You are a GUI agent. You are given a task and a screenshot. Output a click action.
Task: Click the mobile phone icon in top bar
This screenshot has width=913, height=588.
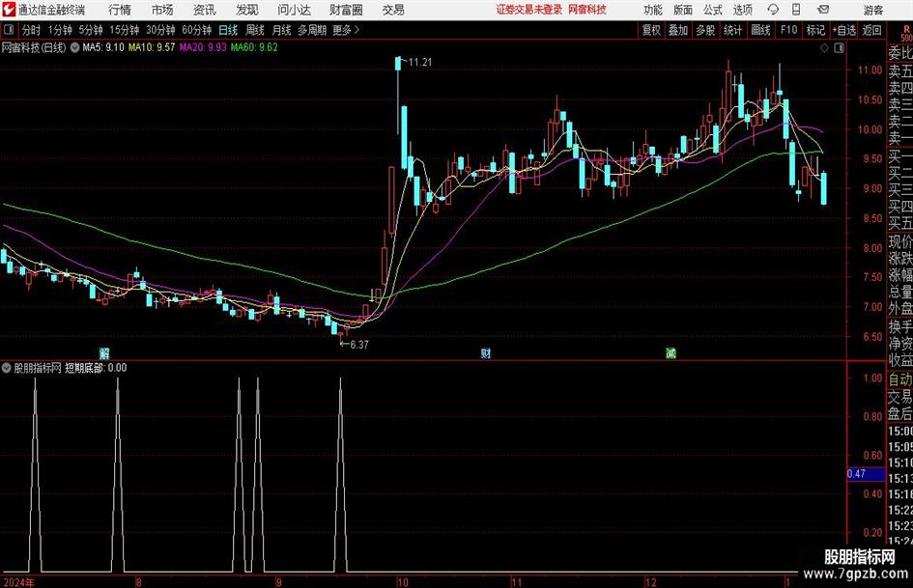tap(796, 10)
